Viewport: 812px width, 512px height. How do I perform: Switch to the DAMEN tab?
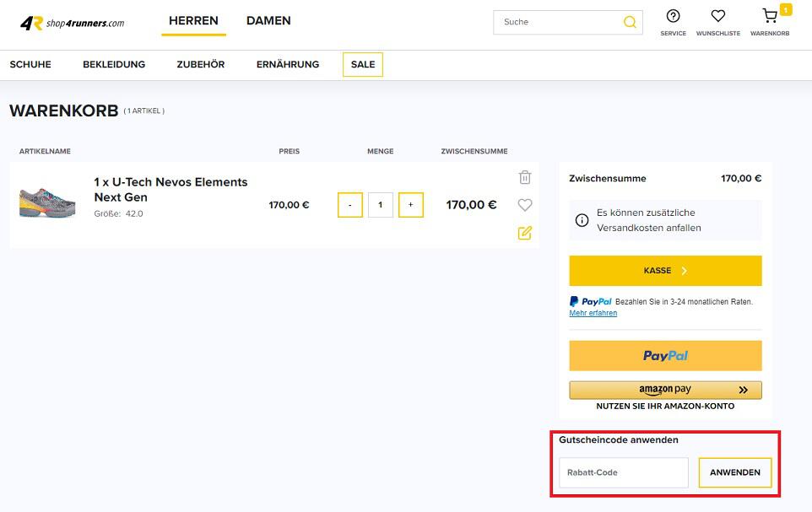point(268,21)
